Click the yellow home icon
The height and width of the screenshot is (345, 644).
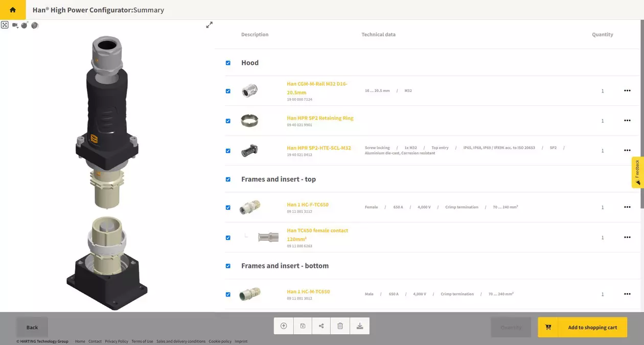pyautogui.click(x=13, y=10)
